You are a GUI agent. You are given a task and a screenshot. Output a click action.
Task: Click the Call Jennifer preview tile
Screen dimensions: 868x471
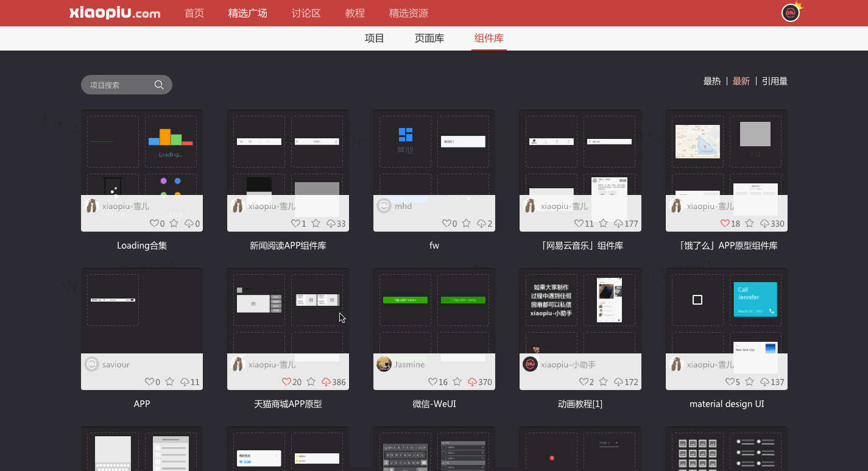tap(755, 299)
